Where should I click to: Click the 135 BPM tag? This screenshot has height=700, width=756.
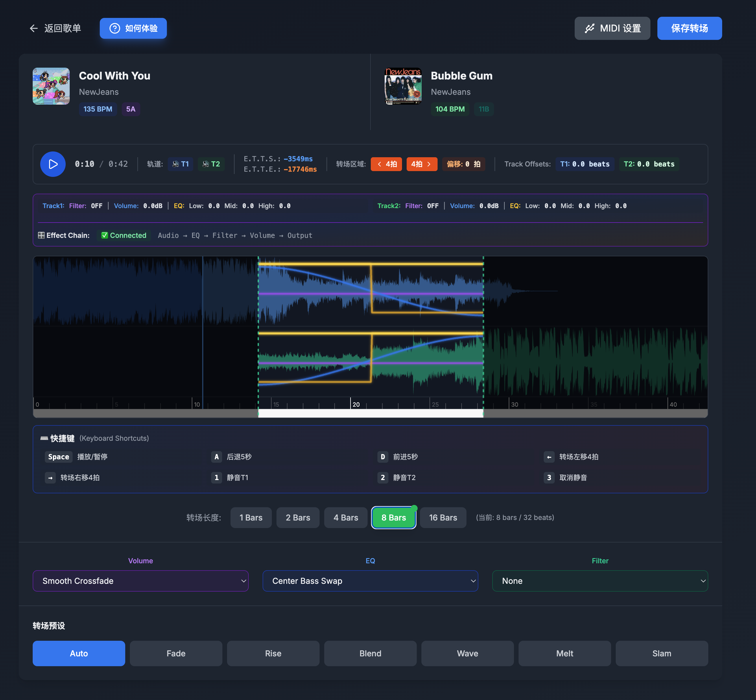98,109
